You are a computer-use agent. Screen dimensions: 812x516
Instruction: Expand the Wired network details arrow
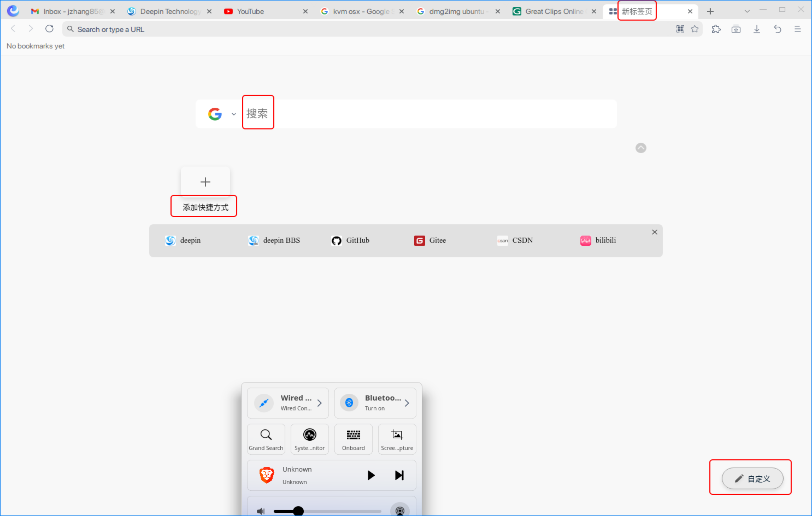pyautogui.click(x=319, y=403)
